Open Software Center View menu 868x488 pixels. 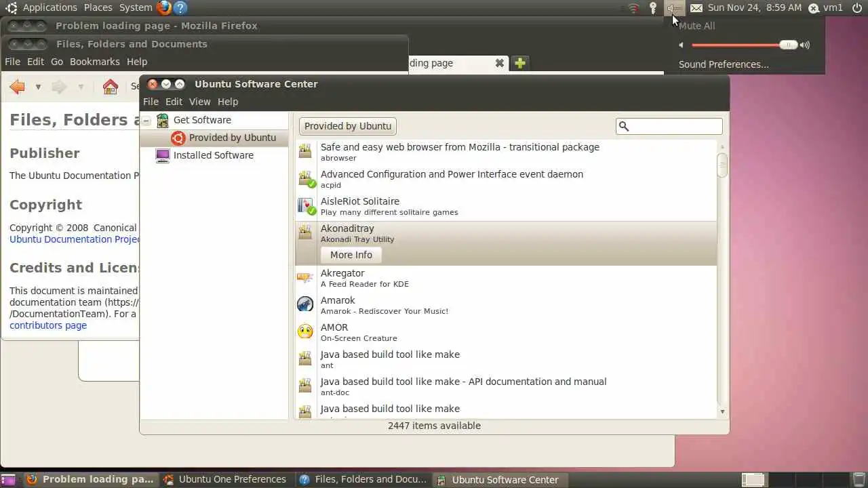(x=199, y=102)
